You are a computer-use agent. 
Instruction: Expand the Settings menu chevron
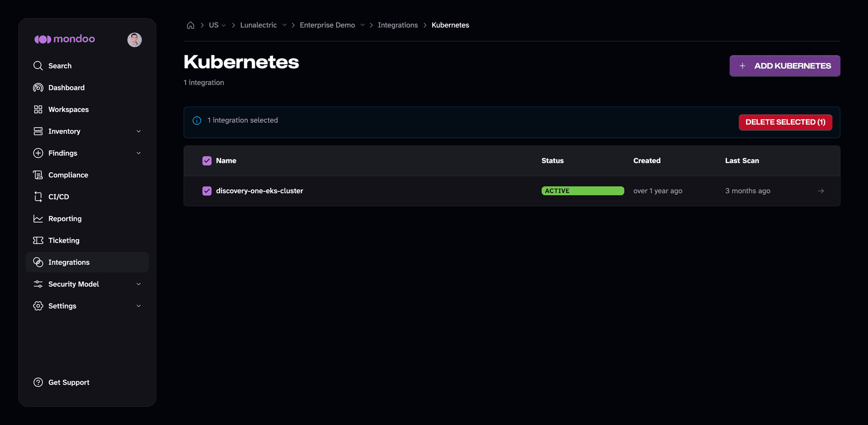click(x=139, y=306)
